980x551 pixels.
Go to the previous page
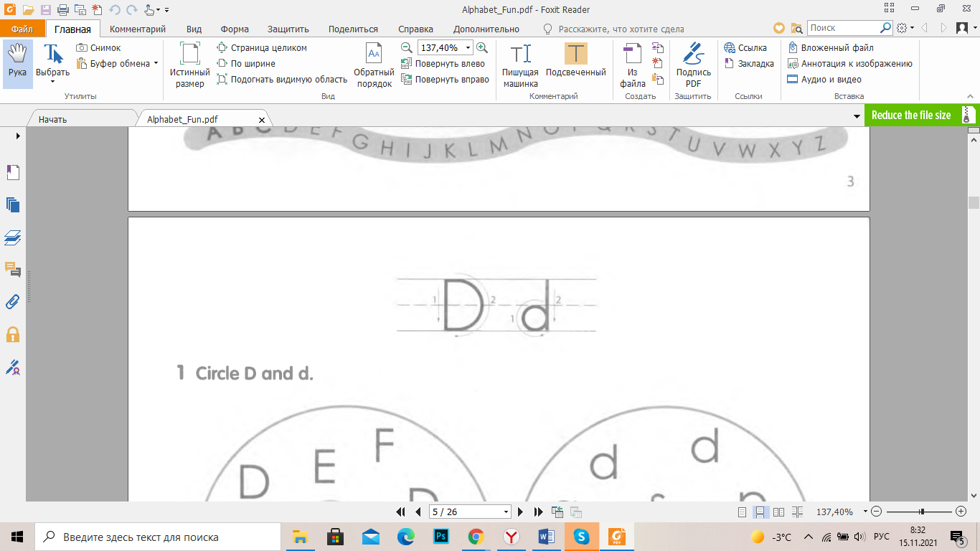click(x=418, y=512)
